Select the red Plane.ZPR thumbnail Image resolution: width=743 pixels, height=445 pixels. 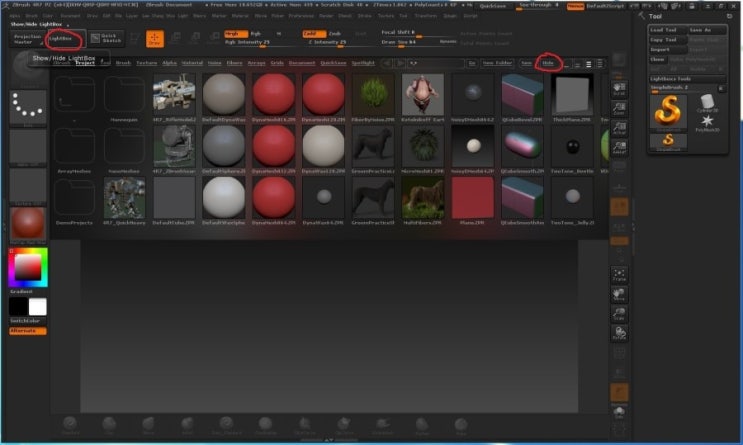click(472, 198)
